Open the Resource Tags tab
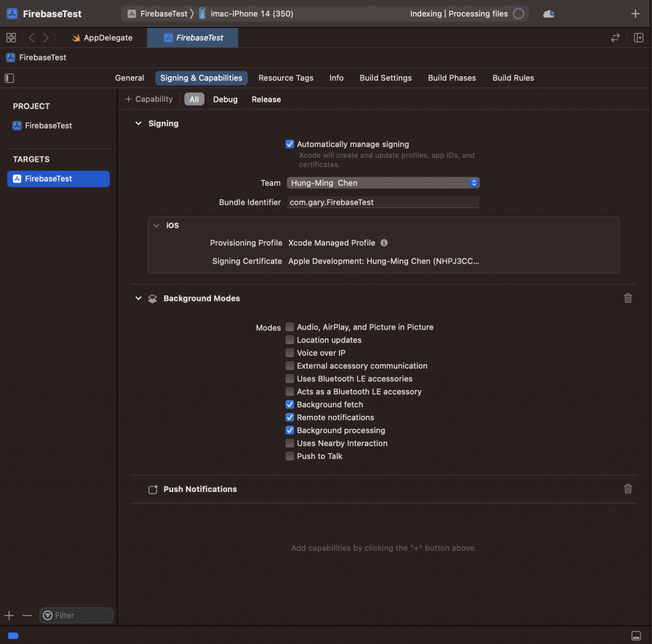 (x=286, y=78)
